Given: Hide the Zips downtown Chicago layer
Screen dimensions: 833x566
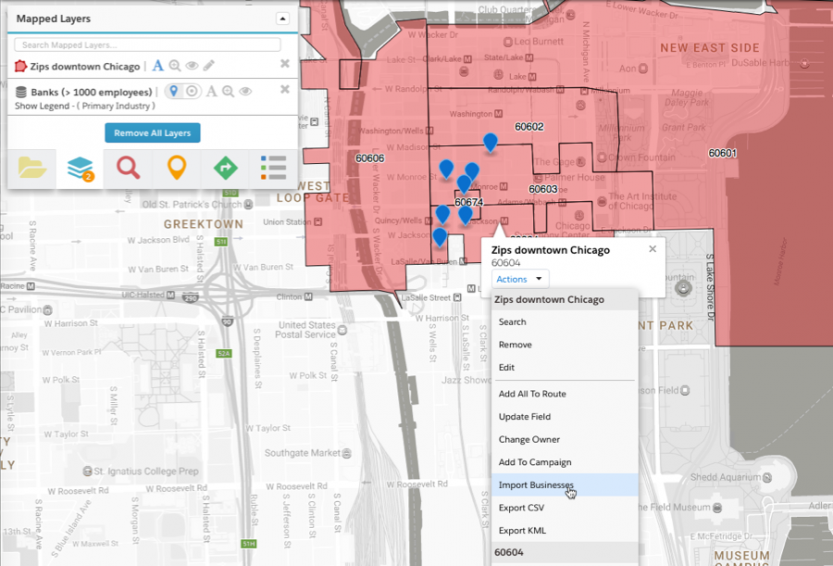Looking at the screenshot, I should pos(192,66).
